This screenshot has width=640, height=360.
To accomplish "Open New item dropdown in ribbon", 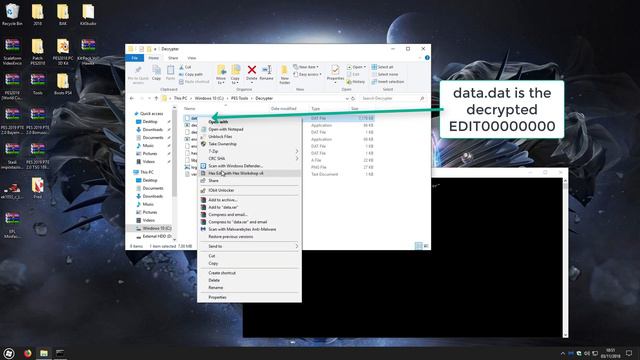I will pos(306,67).
